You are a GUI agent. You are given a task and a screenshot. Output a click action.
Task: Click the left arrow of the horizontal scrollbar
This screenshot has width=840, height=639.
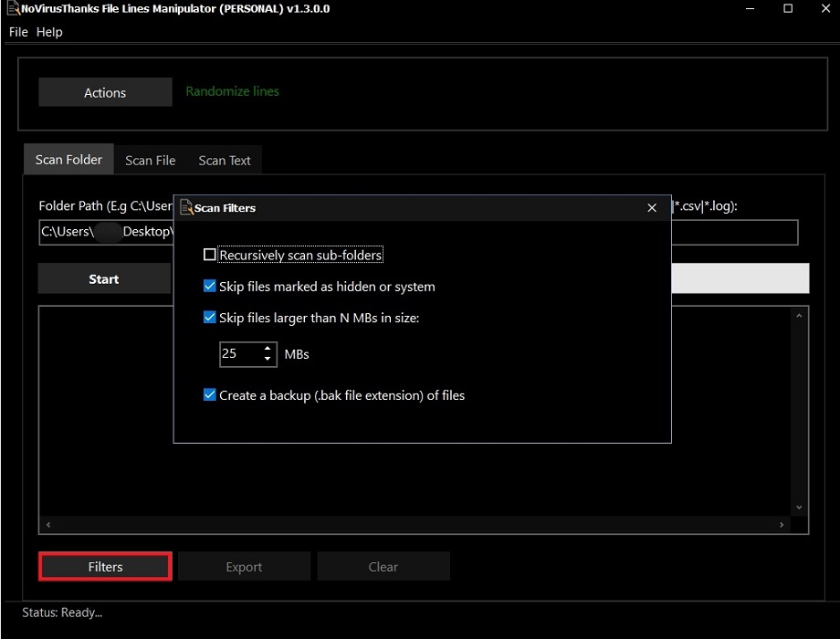pos(48,525)
